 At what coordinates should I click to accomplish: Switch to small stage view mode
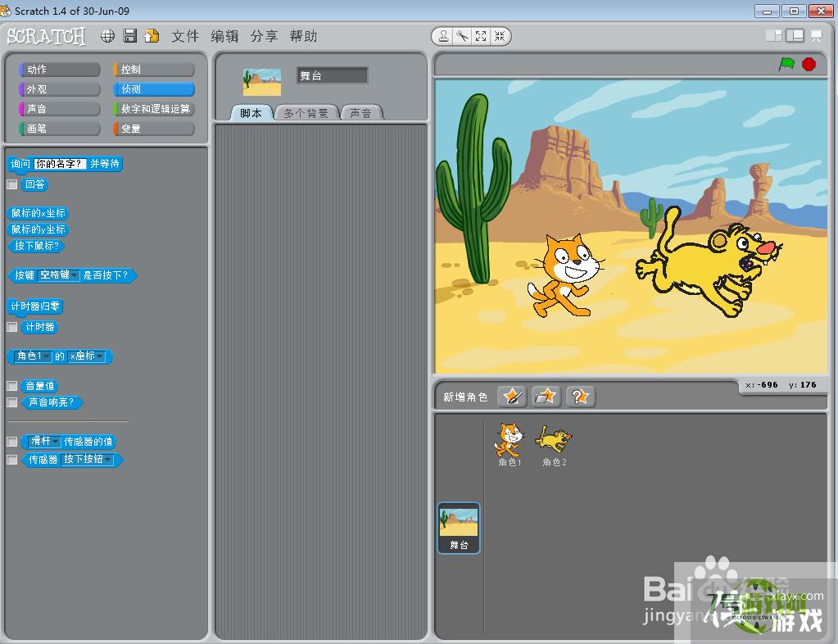(x=773, y=36)
